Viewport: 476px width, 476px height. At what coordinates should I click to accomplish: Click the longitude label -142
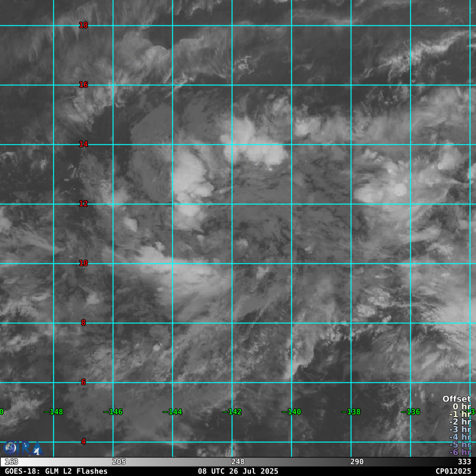coord(232,412)
